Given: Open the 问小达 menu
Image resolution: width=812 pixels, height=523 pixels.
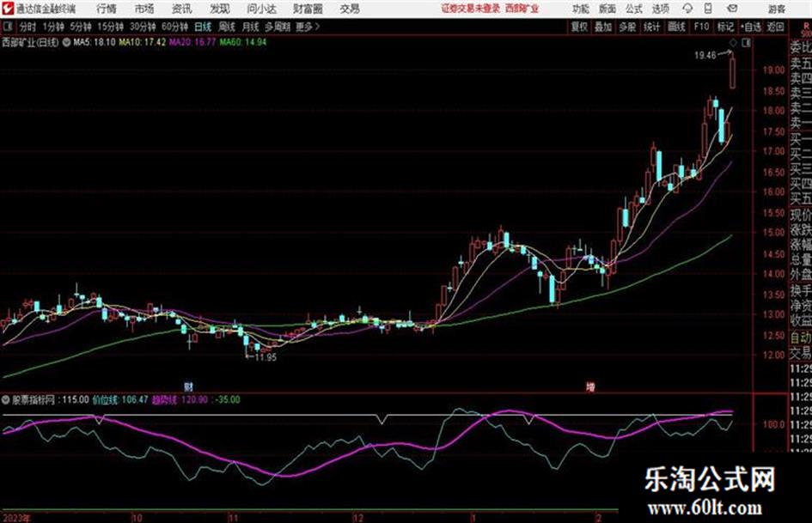Looking at the screenshot, I should coord(262,9).
